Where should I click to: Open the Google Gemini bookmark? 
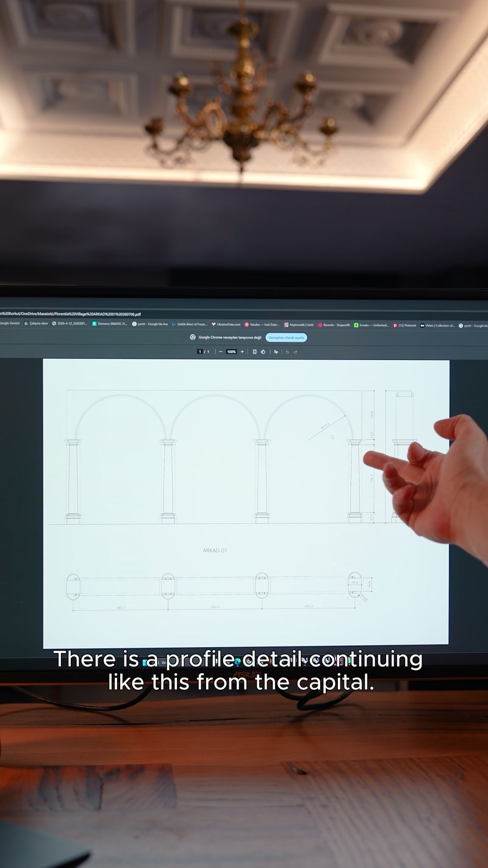[x=9, y=323]
